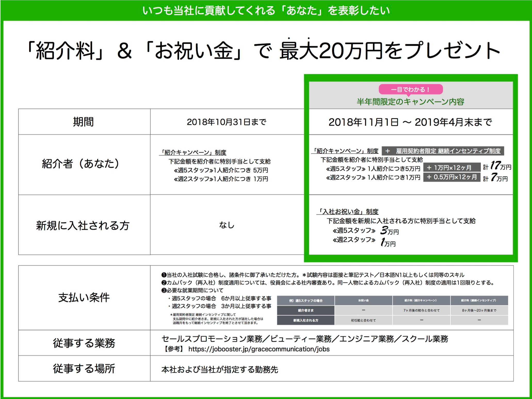Image resolution: width=532 pixels, height=399 pixels.
Task: Click 「紹介キャンペーン」制度 in the 2018年10月31日まで column
Action: (x=193, y=152)
